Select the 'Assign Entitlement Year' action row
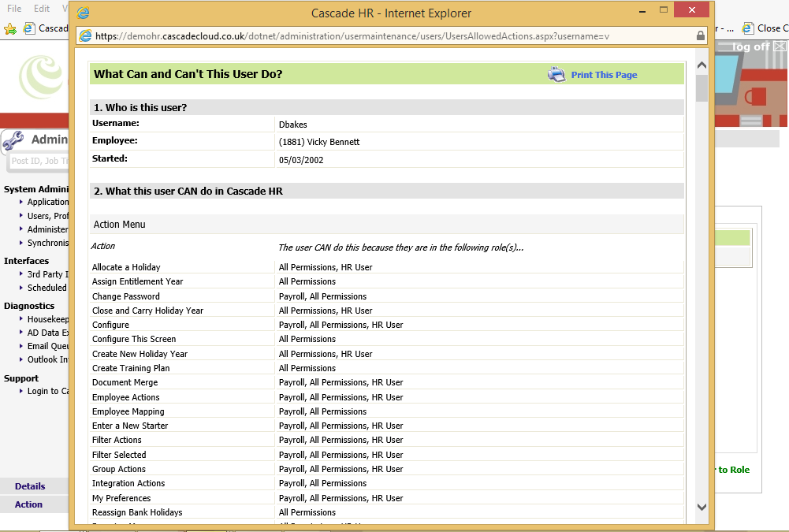The image size is (789, 532). 386,281
